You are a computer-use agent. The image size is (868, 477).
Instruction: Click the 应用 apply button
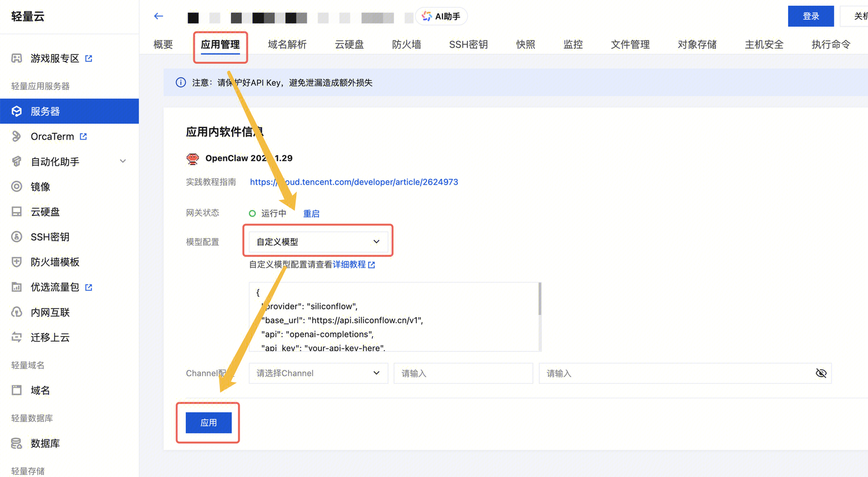coord(208,423)
